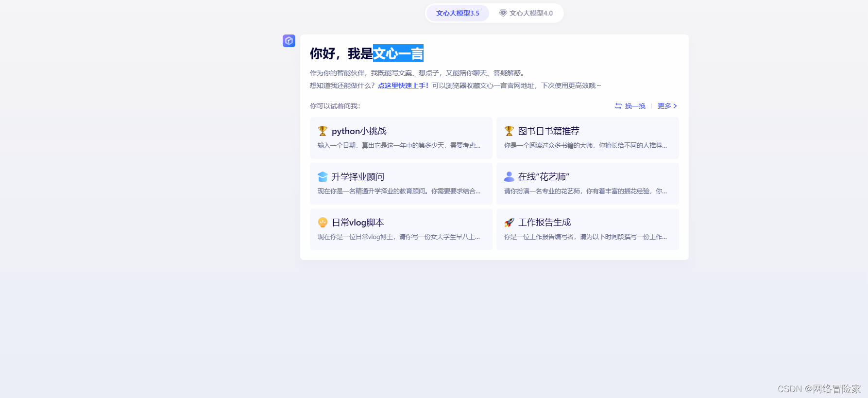Select the python小挑战 prompt card
The image size is (868, 398).
pos(401,138)
